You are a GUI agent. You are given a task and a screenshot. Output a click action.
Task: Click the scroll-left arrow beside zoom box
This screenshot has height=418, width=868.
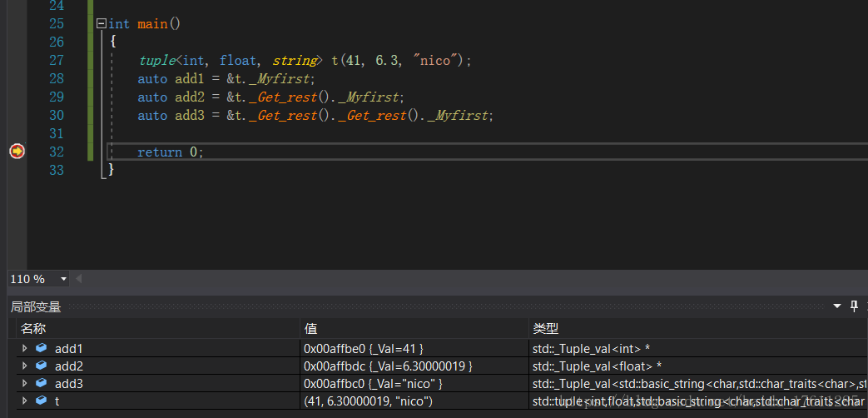(x=78, y=278)
